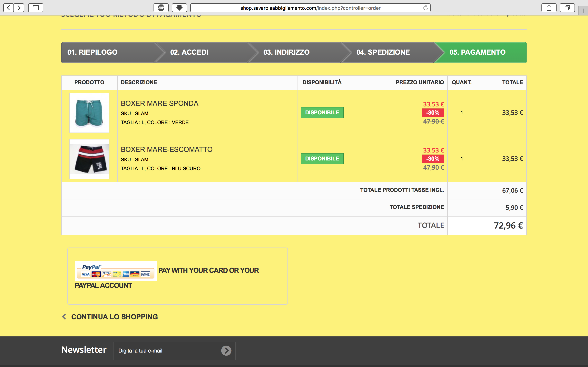Image resolution: width=588 pixels, height=367 pixels.
Task: Click the browser address bar URL
Action: coord(310,8)
